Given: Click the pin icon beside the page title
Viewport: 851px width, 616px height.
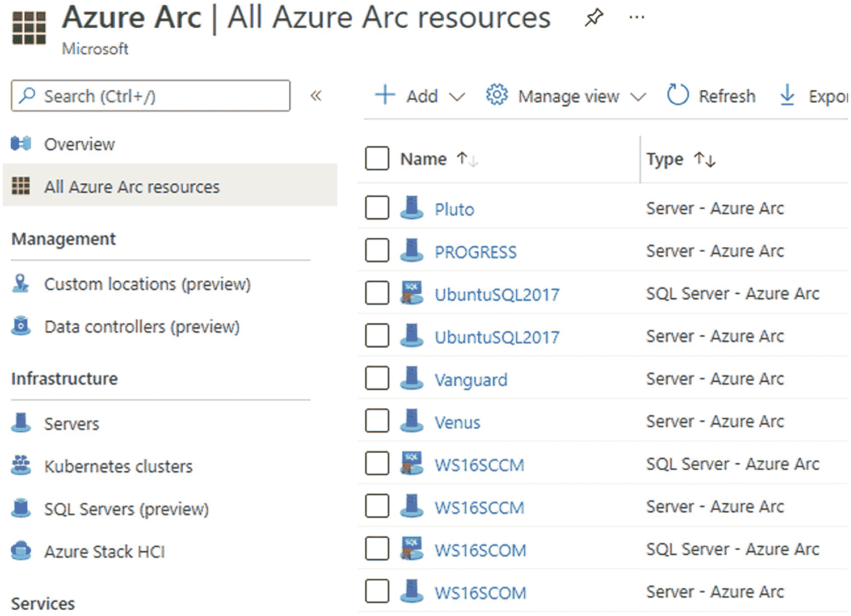Looking at the screenshot, I should (593, 18).
